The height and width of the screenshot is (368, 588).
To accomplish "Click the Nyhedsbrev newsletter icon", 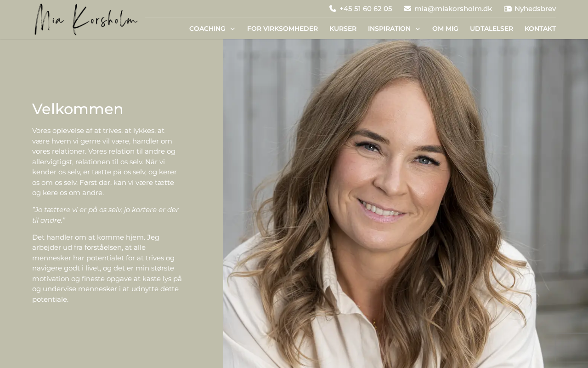I will pos(508,9).
